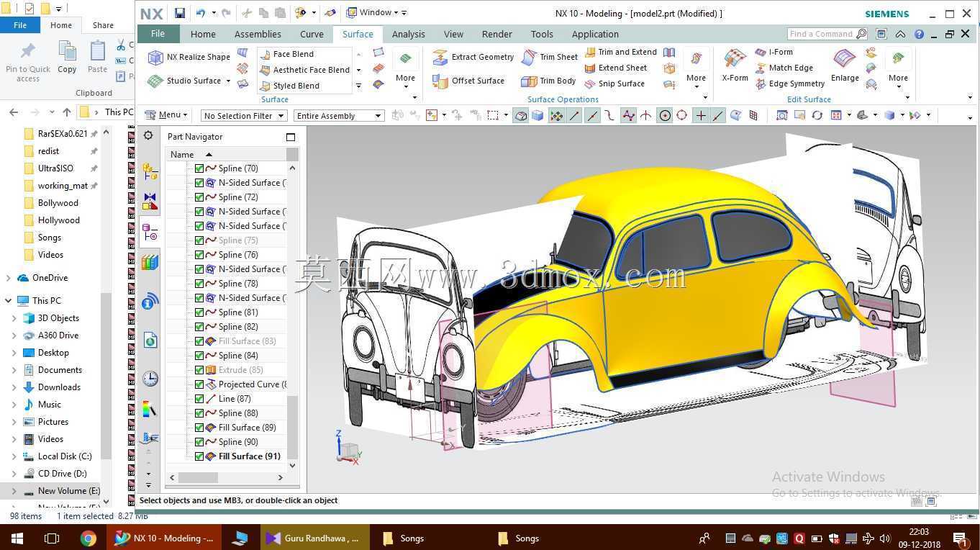The image size is (980, 550).
Task: Activate the Edge Symmetry tool
Action: click(789, 84)
